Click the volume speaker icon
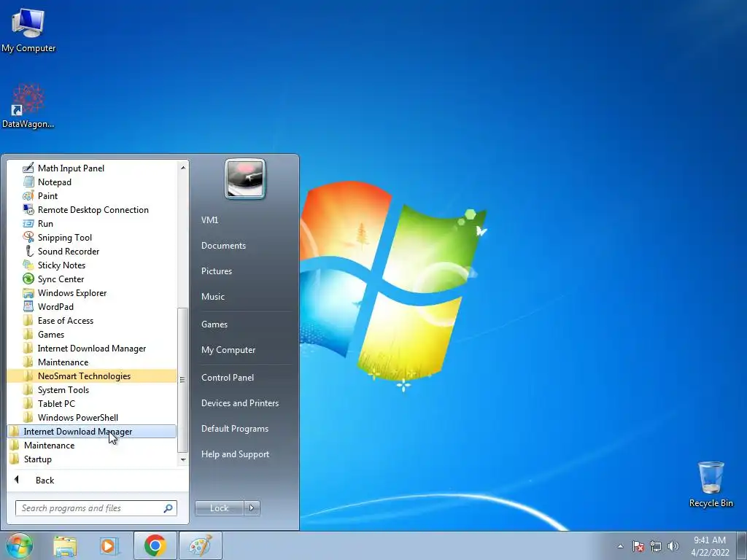747x560 pixels. [673, 546]
